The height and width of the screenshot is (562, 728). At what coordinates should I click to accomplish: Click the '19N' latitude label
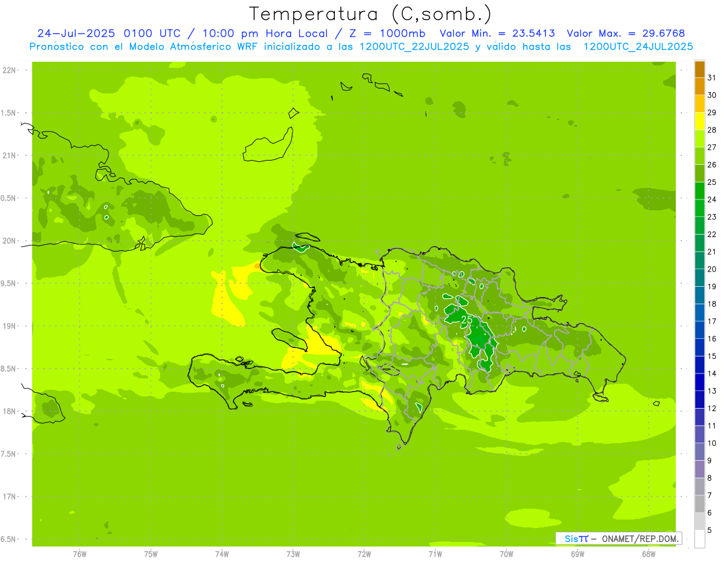click(x=9, y=326)
